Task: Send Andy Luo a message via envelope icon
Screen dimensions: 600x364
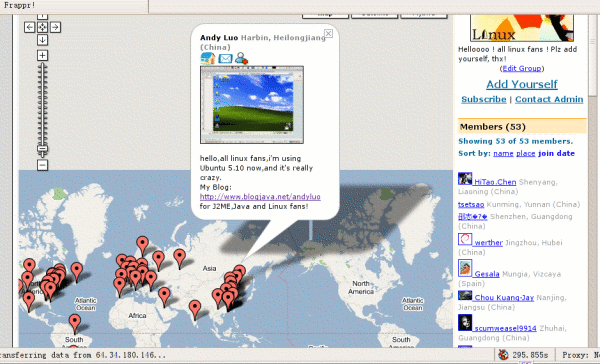Action: coord(225,59)
